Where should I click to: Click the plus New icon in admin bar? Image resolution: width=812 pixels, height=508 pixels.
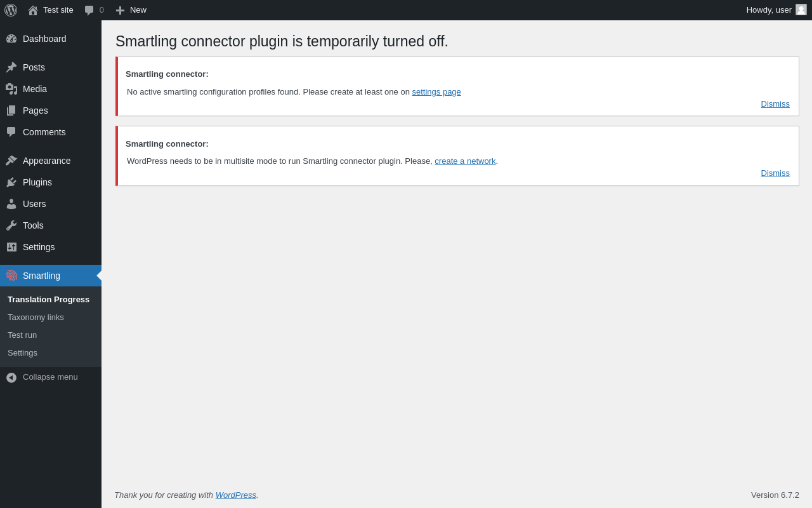[x=120, y=10]
